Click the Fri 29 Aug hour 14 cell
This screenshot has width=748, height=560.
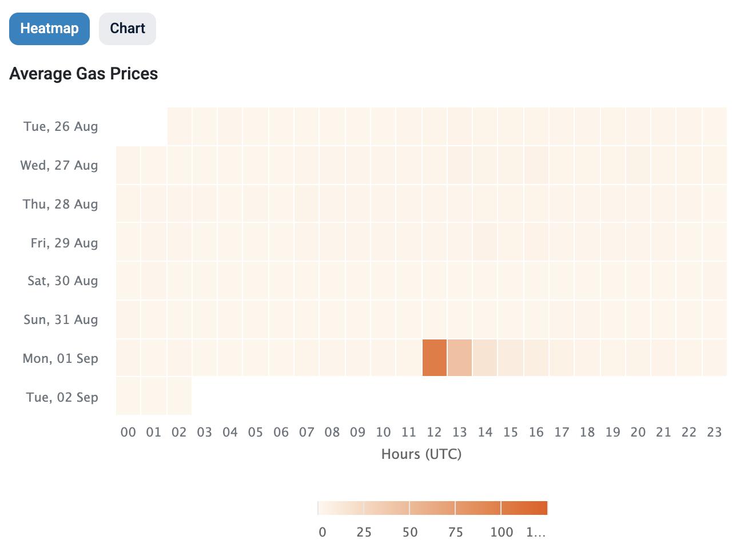click(x=485, y=242)
